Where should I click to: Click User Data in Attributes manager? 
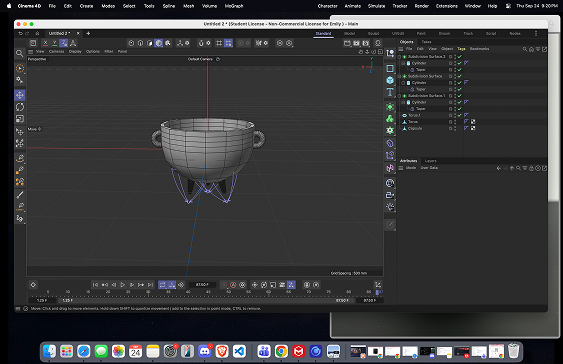pyautogui.click(x=429, y=168)
